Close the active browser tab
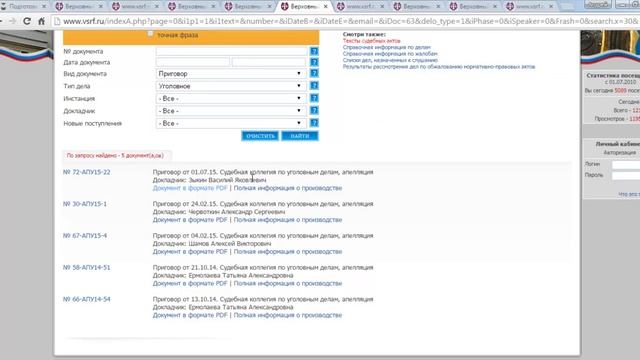 click(x=325, y=7)
